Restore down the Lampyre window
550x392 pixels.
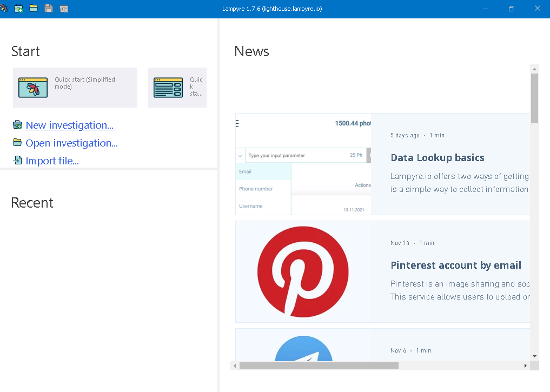coord(512,9)
